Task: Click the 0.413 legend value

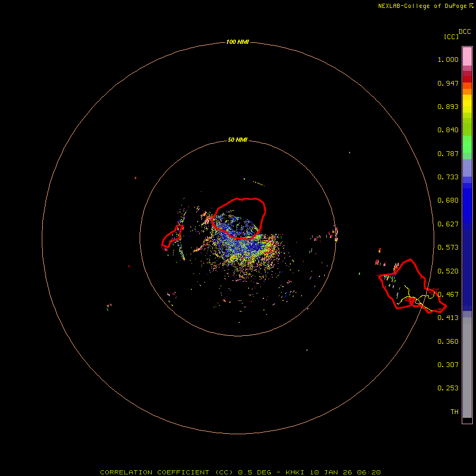Action: click(448, 318)
